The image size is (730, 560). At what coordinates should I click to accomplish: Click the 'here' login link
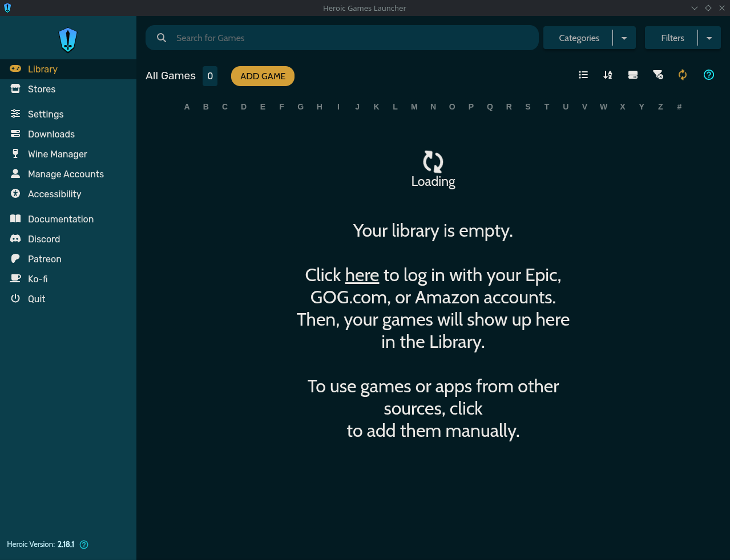click(362, 275)
